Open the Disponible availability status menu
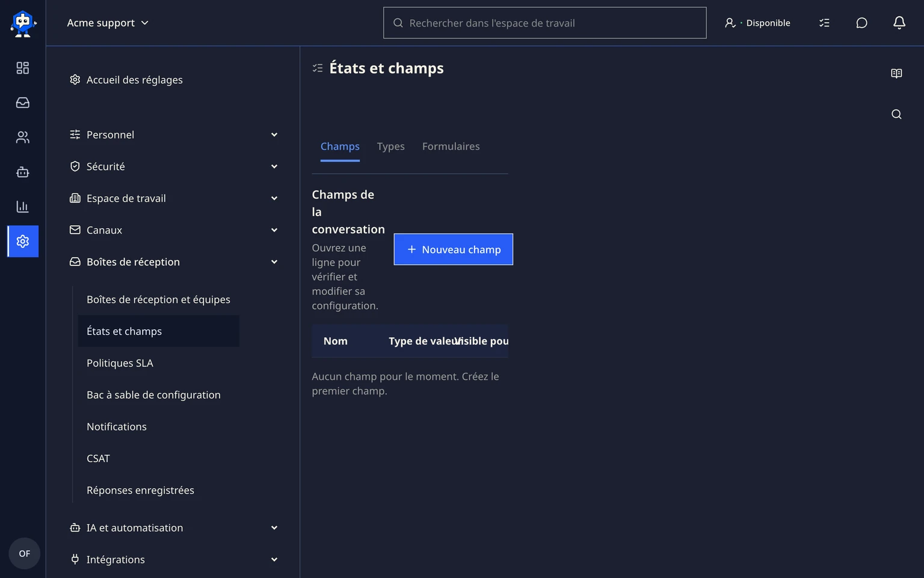Image resolution: width=924 pixels, height=578 pixels. pos(757,23)
